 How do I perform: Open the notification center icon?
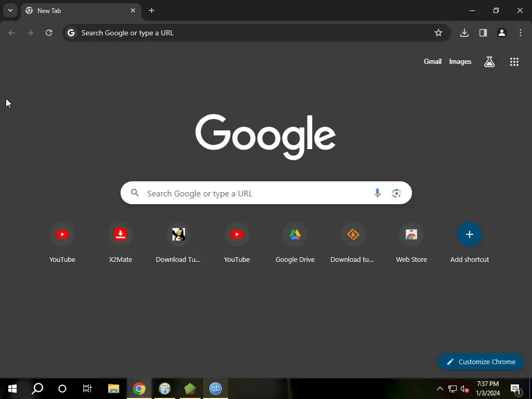click(x=515, y=389)
